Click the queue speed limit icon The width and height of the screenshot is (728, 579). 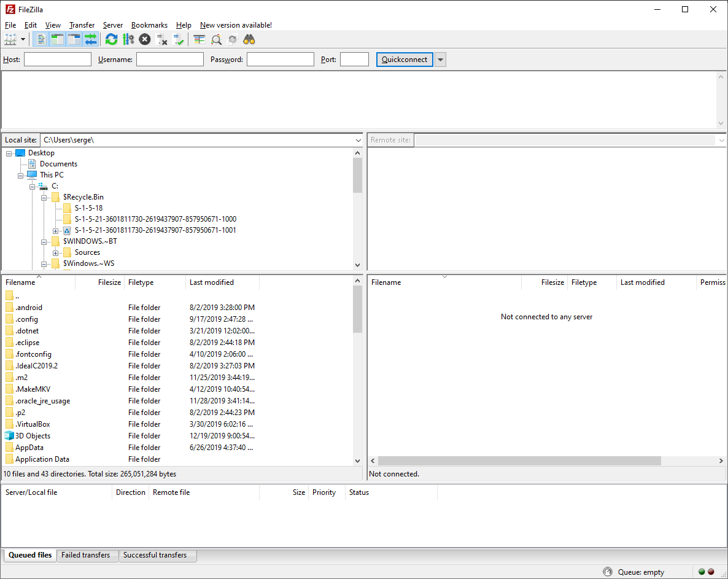tap(607, 572)
